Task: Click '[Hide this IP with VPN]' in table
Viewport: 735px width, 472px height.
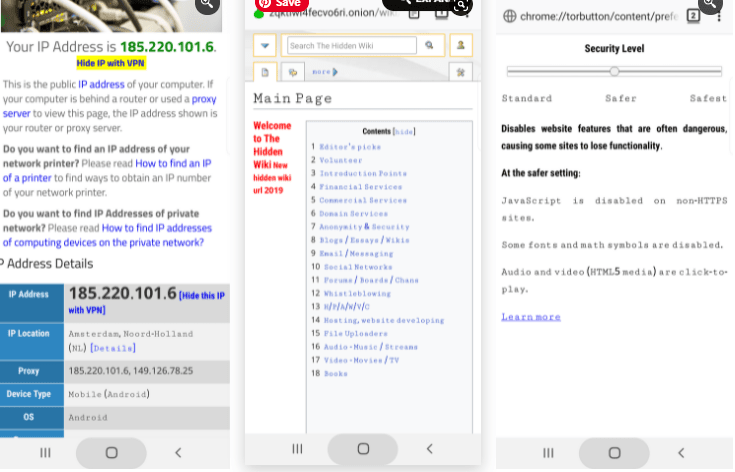Action: click(x=146, y=303)
